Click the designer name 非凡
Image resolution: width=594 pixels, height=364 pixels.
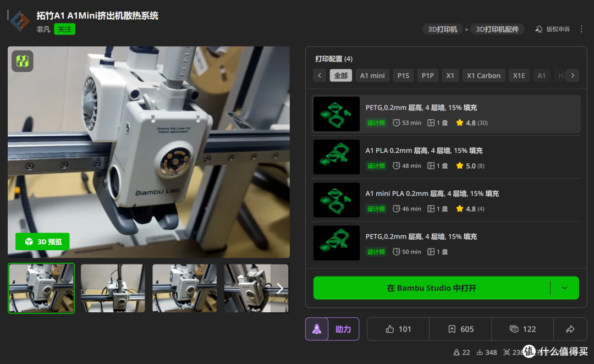click(43, 29)
